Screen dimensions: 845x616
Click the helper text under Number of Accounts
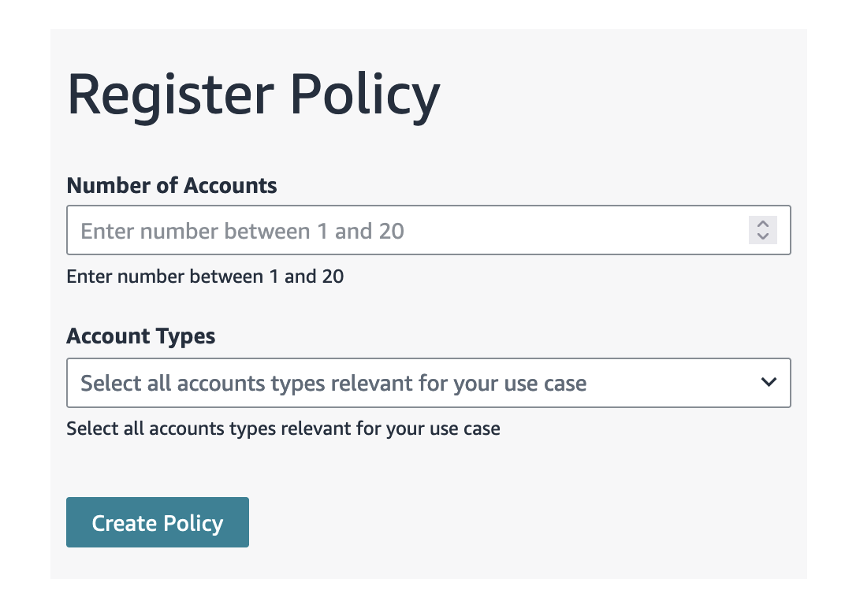coord(205,276)
